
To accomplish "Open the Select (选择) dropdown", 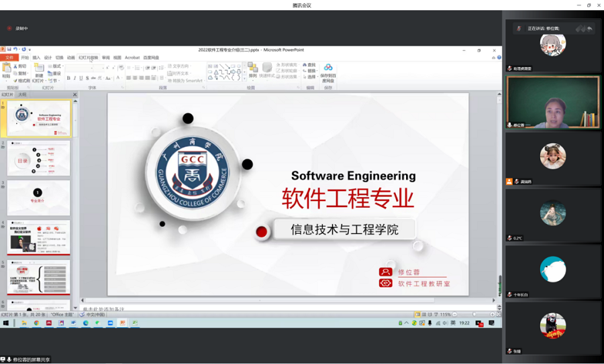I will [x=310, y=77].
